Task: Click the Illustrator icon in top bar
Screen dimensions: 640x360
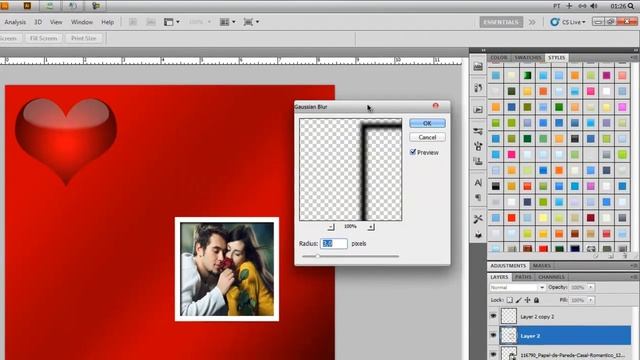Action: coord(27,5)
